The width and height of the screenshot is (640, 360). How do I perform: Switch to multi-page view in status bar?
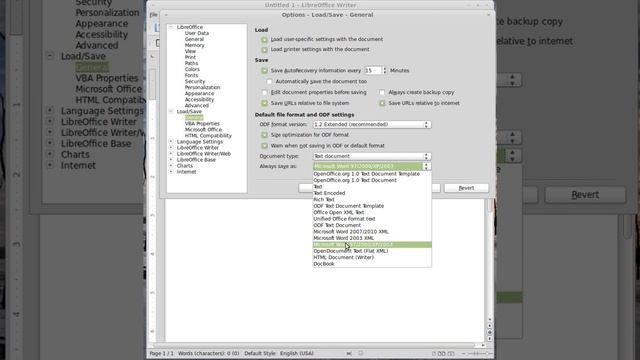(441, 353)
